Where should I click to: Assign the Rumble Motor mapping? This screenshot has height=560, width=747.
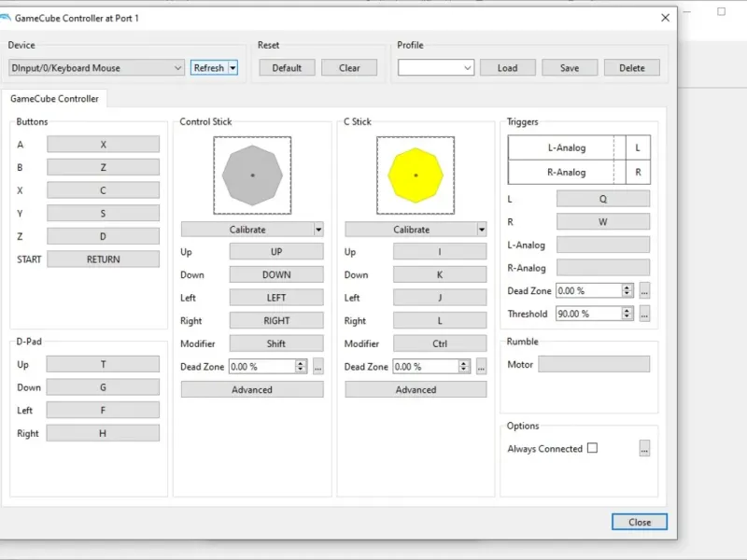[594, 364]
